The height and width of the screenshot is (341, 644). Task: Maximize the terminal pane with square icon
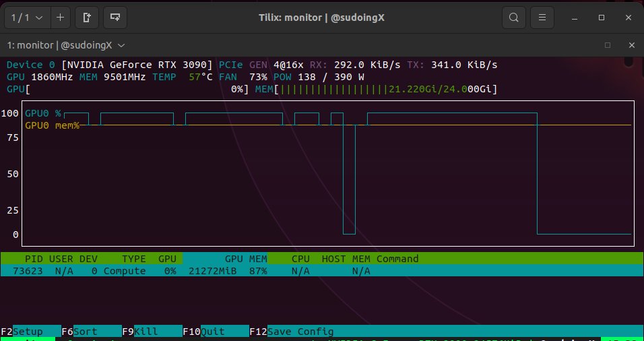click(608, 45)
